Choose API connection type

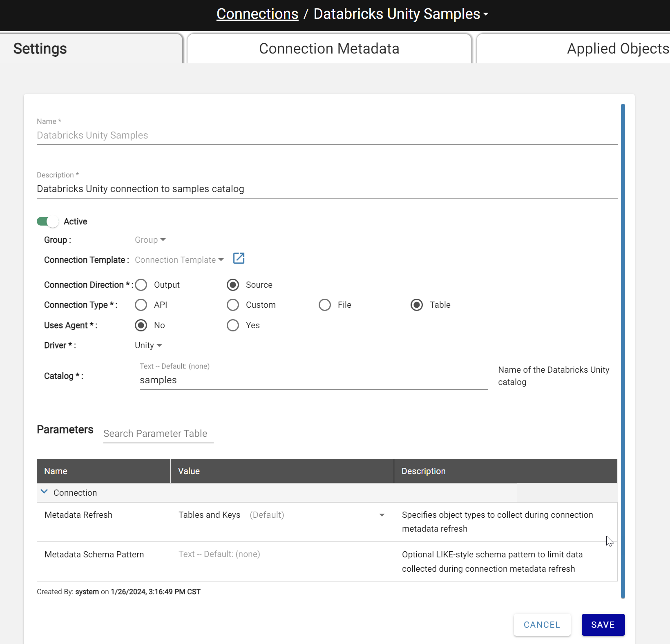(x=141, y=305)
